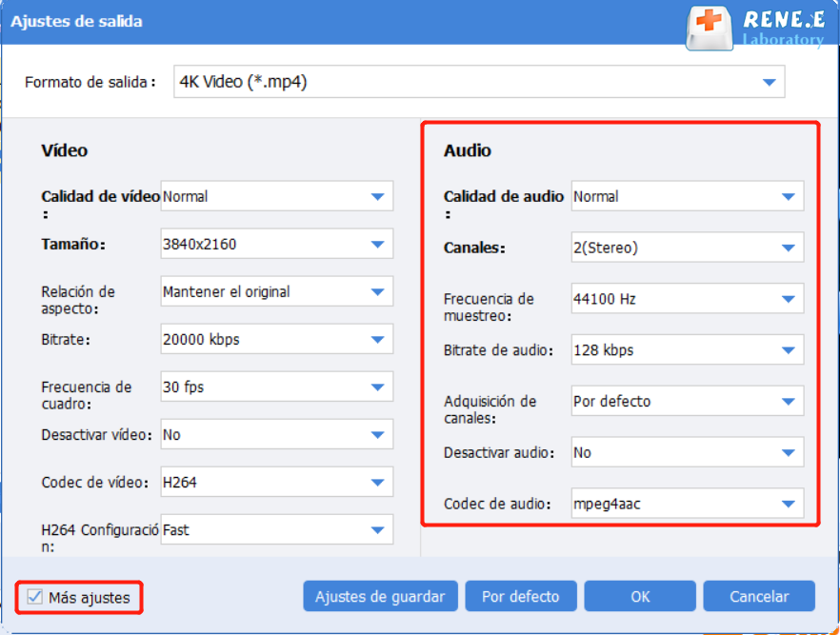Toggle the Más ajustes checkbox
The height and width of the screenshot is (635, 840).
point(35,597)
